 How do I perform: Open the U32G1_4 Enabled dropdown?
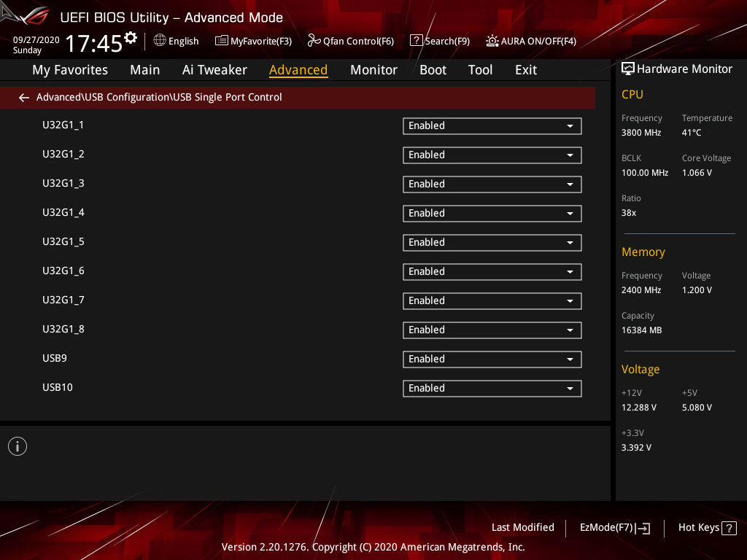[492, 214]
